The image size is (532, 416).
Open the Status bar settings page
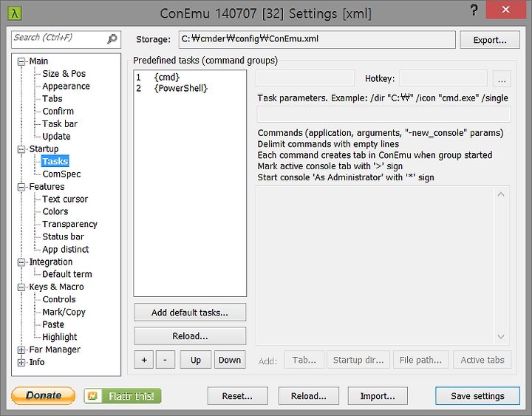pos(63,237)
